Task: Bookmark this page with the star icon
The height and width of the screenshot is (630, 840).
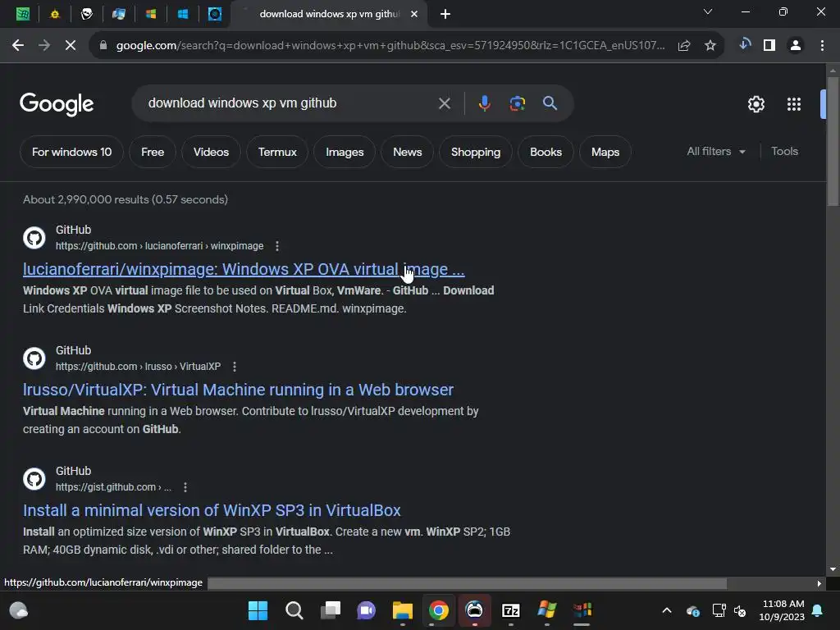Action: coord(710,46)
